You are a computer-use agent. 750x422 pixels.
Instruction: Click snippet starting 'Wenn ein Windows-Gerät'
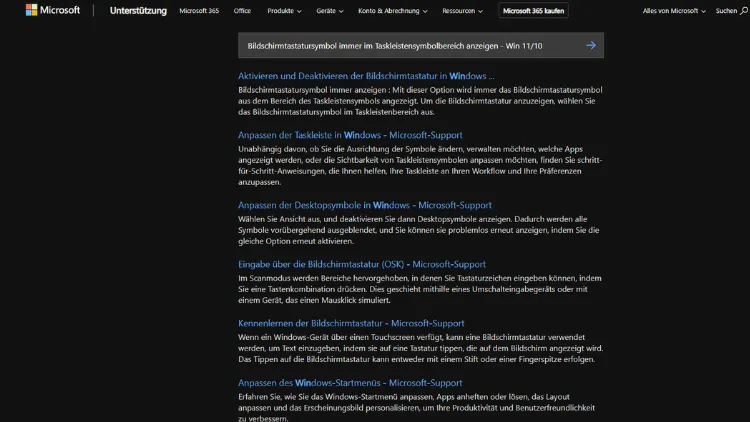pyautogui.click(x=420, y=348)
